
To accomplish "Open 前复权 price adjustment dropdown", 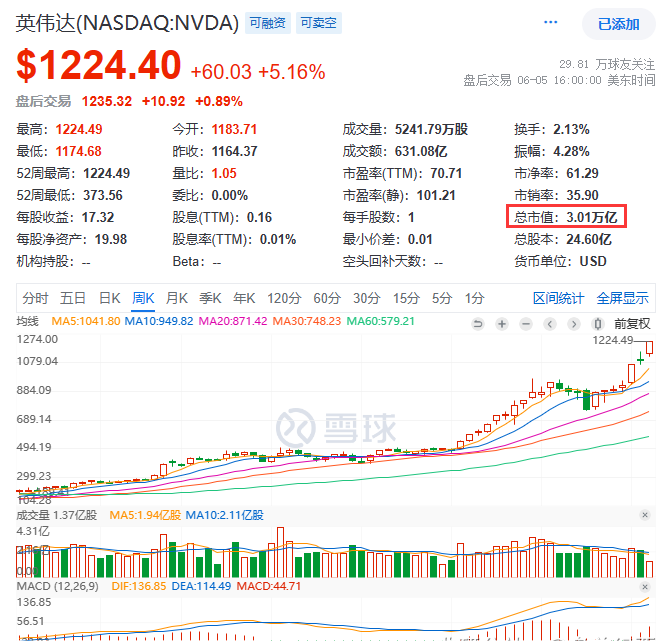I will click(x=632, y=324).
